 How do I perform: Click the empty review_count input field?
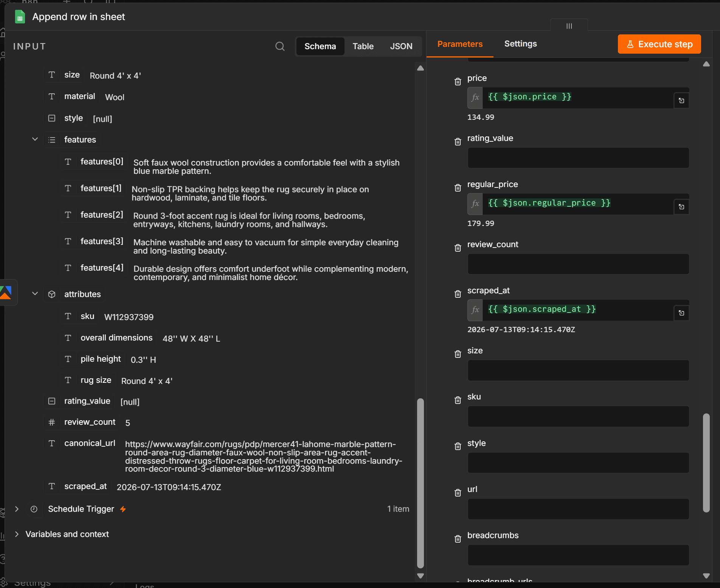(x=578, y=264)
